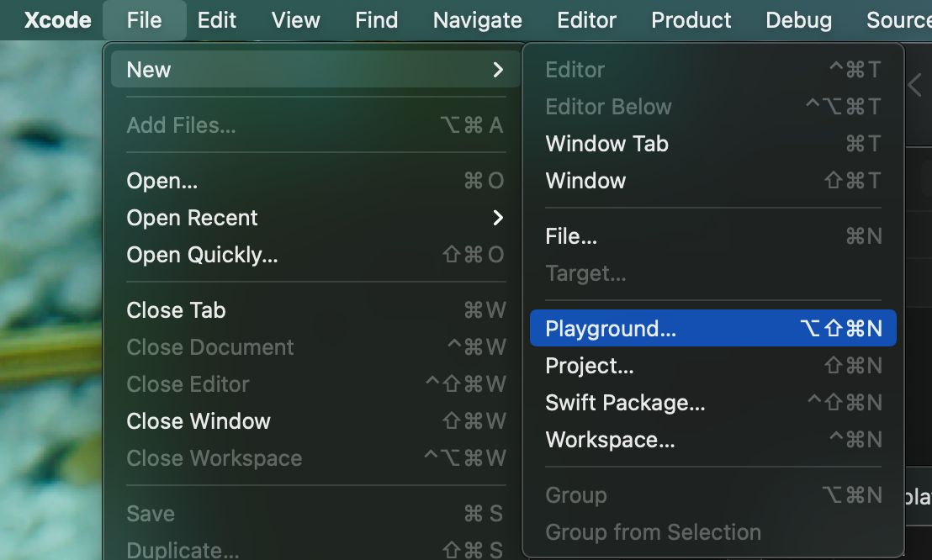Click the back chevron in Xcode window
The image size is (932, 560).
(x=915, y=85)
